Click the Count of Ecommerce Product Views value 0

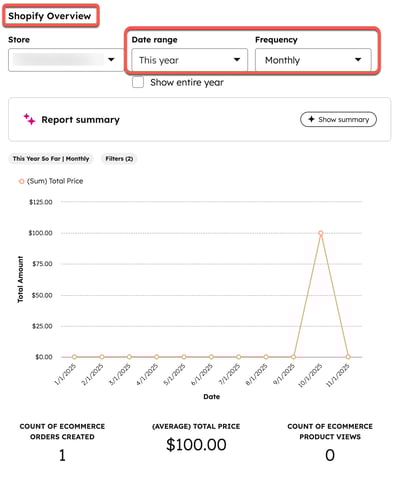tap(330, 455)
